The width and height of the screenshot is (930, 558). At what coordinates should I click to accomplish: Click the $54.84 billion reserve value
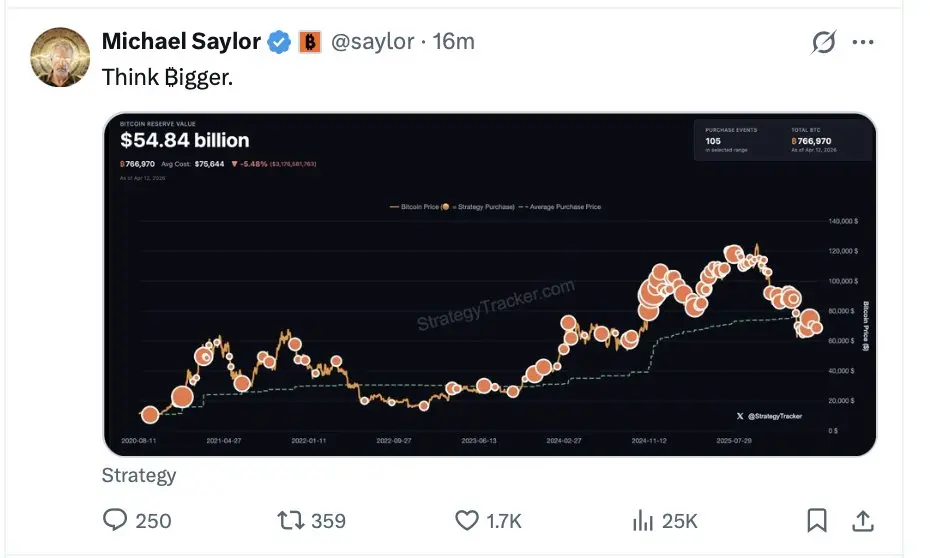pyautogui.click(x=185, y=140)
